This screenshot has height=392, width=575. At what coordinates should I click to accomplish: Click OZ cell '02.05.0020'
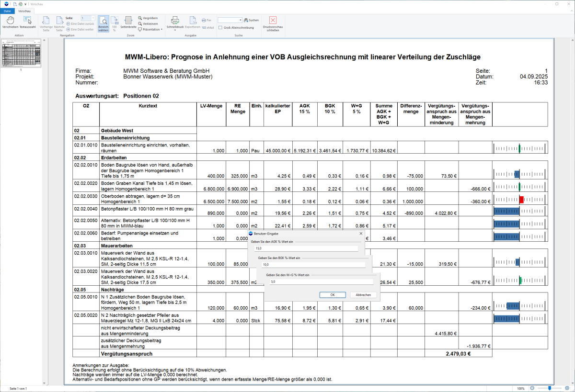click(x=86, y=315)
